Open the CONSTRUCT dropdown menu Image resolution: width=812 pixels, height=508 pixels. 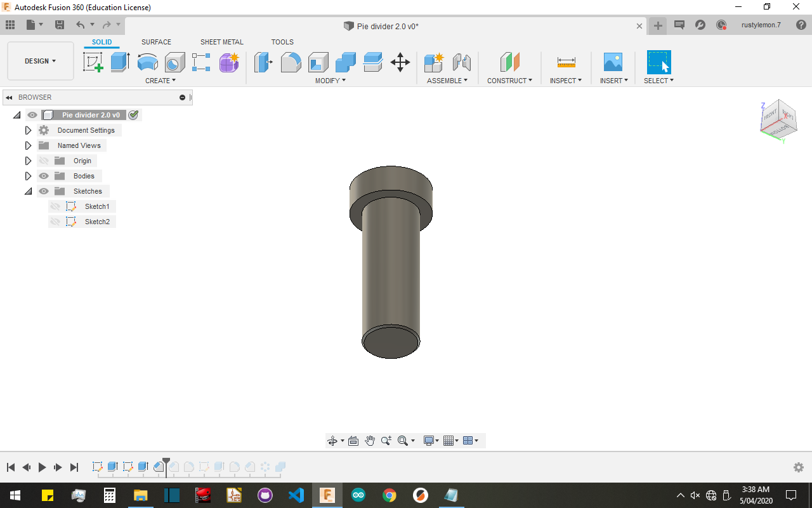click(509, 81)
